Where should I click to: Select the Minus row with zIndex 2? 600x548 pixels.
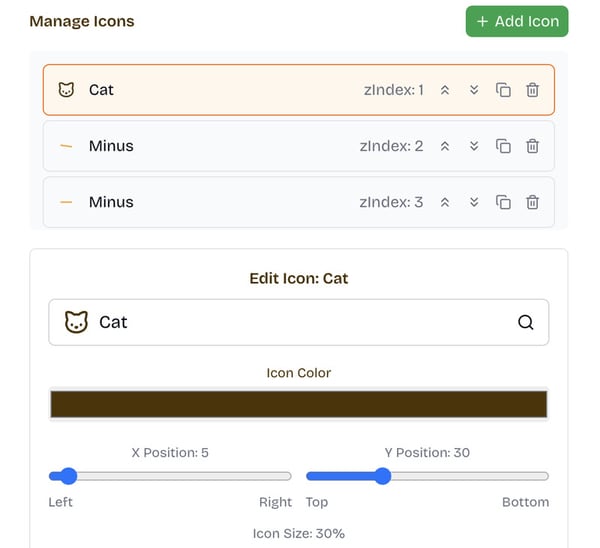[x=200, y=146]
